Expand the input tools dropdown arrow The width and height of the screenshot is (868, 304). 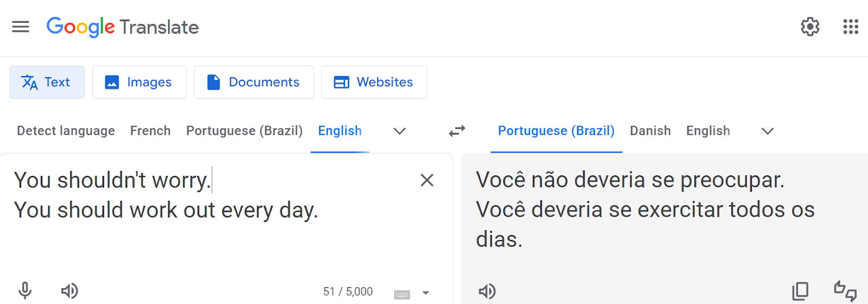(426, 293)
